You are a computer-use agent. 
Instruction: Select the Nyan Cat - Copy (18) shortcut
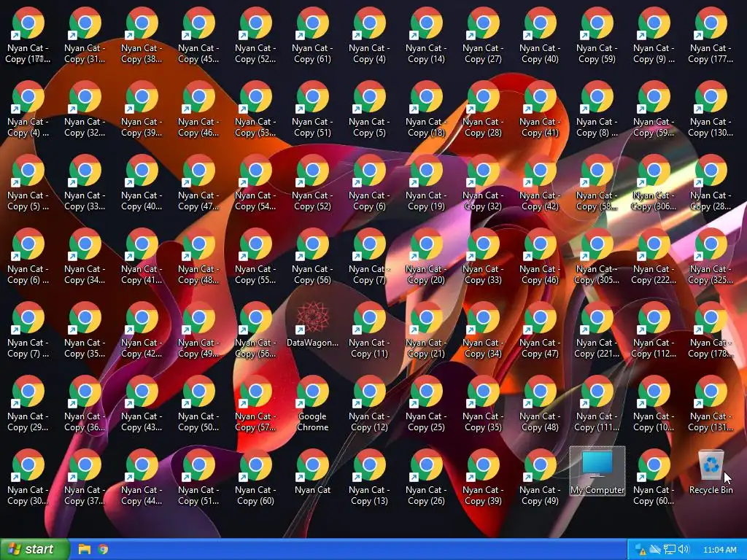(x=426, y=109)
